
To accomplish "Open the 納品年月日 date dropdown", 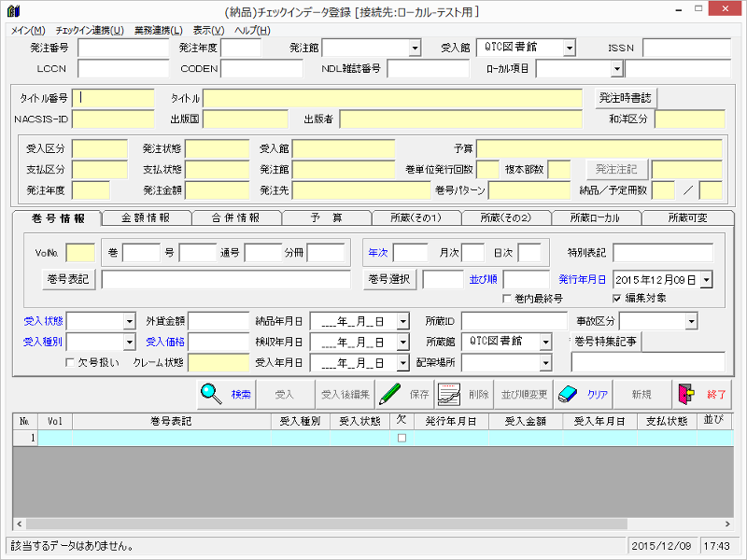I will click(403, 321).
